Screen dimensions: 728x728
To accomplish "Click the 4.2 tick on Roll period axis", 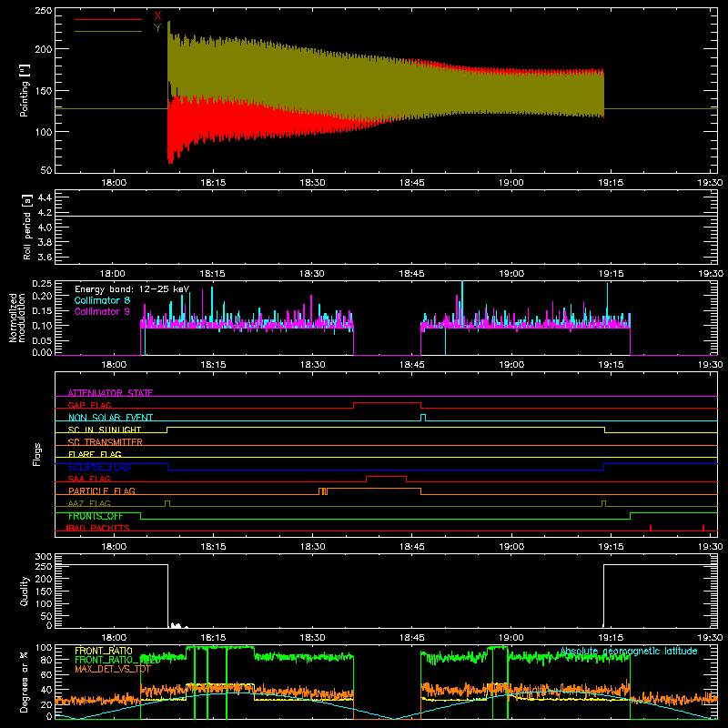I will pos(45,213).
